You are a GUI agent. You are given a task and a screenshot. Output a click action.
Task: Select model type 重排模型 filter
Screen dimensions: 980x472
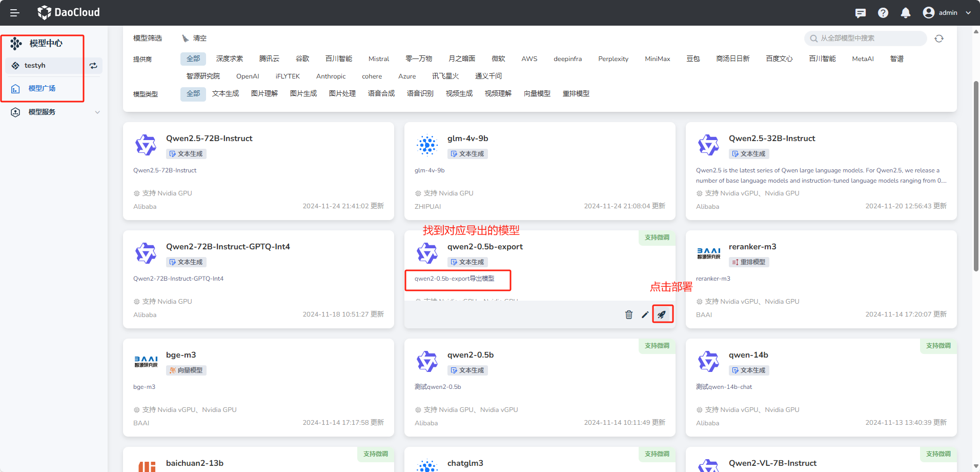pos(576,94)
